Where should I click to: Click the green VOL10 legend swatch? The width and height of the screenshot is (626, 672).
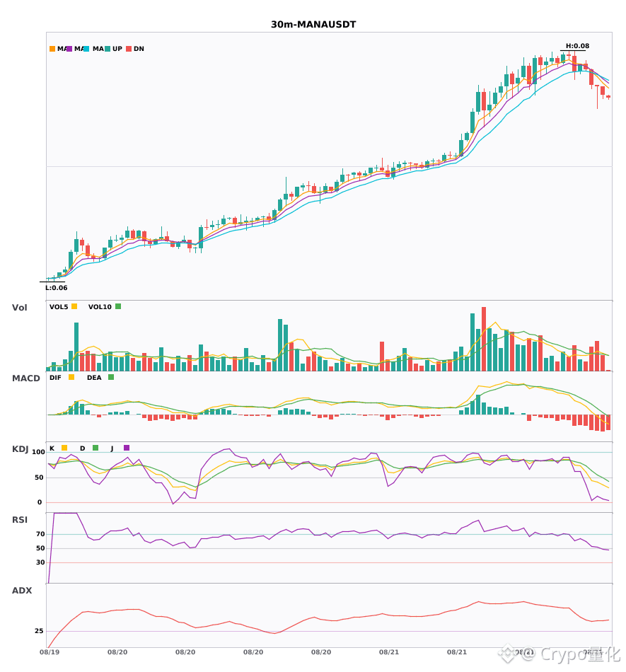118,306
